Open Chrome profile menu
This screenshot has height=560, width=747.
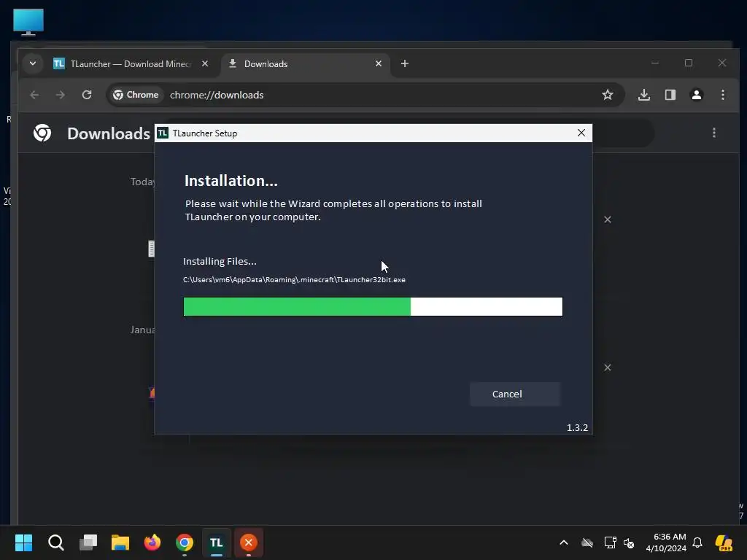pos(697,95)
